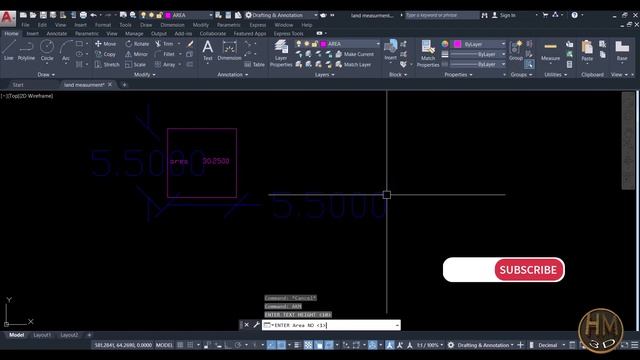Click the Measure tool
The image size is (640, 360).
[x=550, y=51]
